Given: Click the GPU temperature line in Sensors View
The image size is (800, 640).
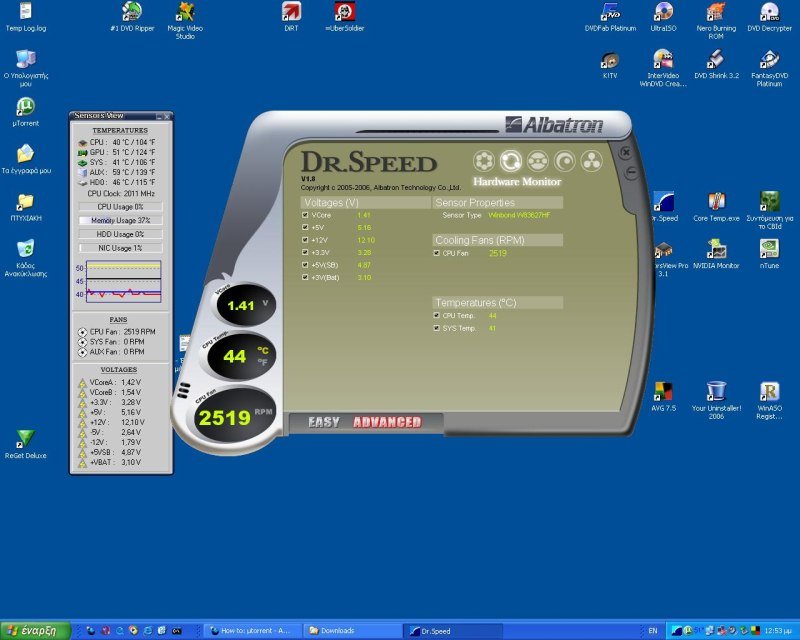Looking at the screenshot, I should coord(117,152).
